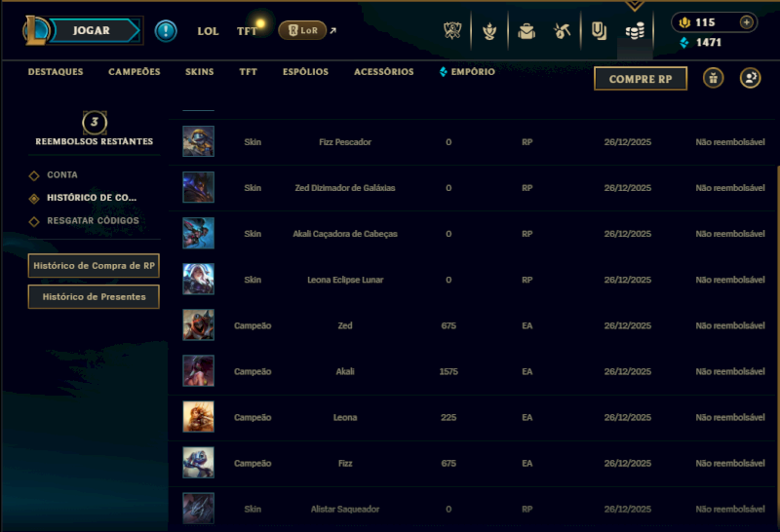This screenshot has width=780, height=532.
Task: Select the Conta sidebar option
Action: (x=62, y=175)
